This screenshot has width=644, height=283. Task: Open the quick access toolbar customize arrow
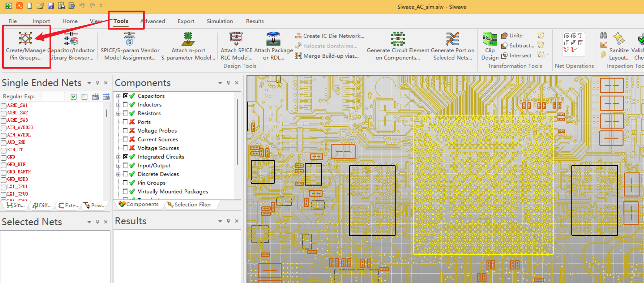pos(101,6)
